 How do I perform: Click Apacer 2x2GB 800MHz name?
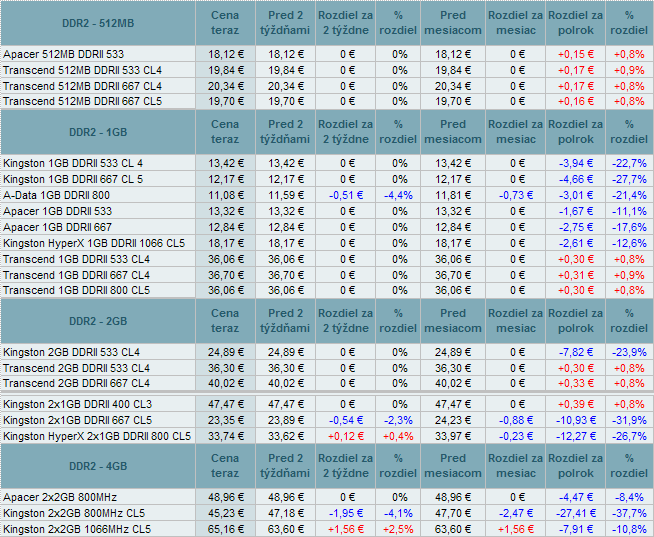pos(60,497)
